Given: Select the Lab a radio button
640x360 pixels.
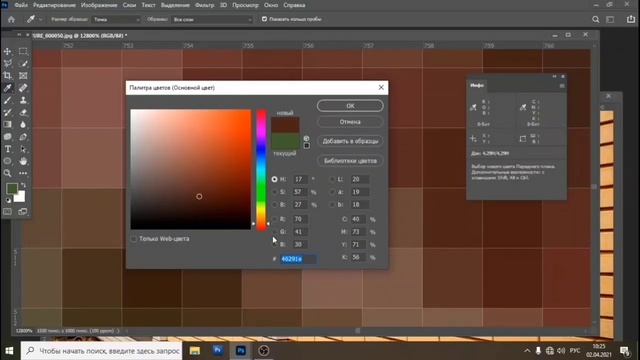Looking at the screenshot, I should (332, 192).
